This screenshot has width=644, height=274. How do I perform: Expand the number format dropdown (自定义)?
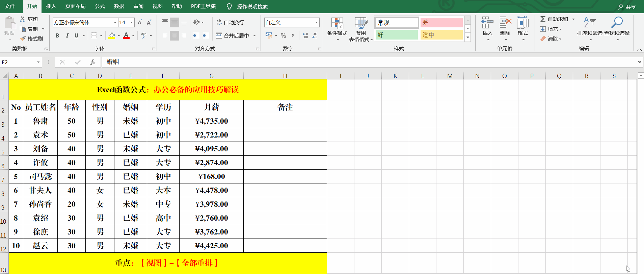click(317, 23)
